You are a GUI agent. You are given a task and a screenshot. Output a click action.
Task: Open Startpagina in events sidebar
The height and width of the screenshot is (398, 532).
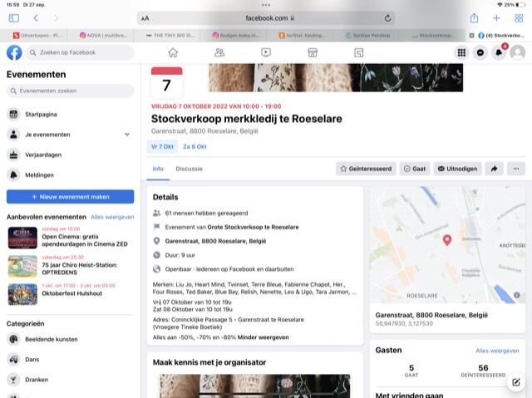point(70,114)
